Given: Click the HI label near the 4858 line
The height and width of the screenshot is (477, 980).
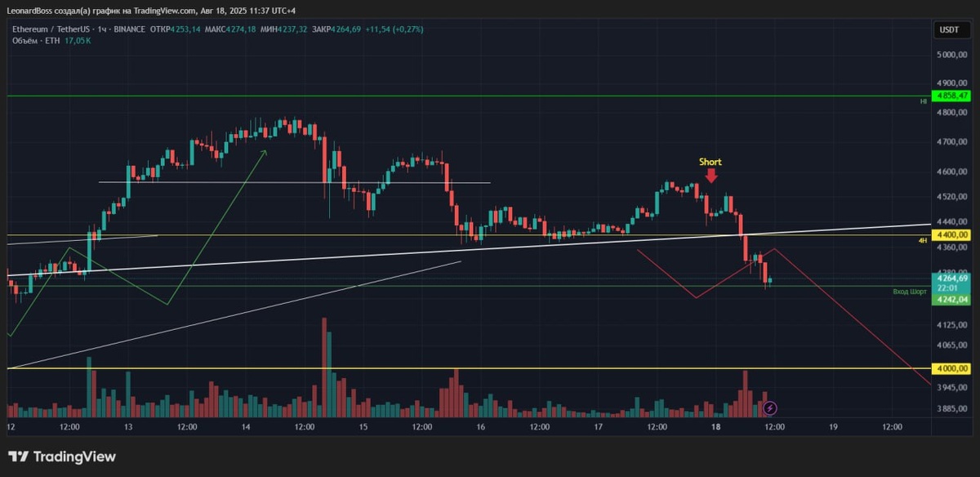Looking at the screenshot, I should coord(924,101).
